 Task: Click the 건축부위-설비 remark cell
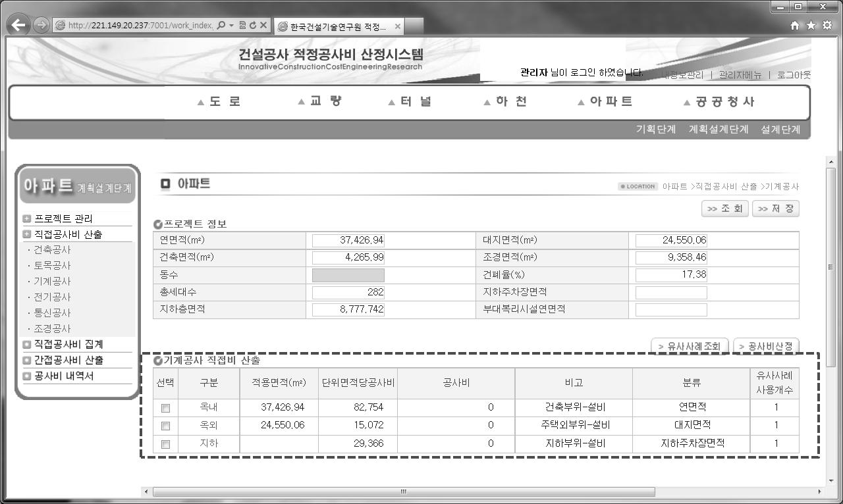click(574, 407)
